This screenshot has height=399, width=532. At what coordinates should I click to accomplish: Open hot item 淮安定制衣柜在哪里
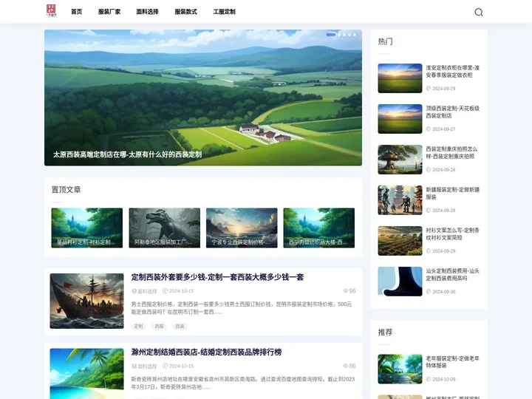tap(453, 71)
